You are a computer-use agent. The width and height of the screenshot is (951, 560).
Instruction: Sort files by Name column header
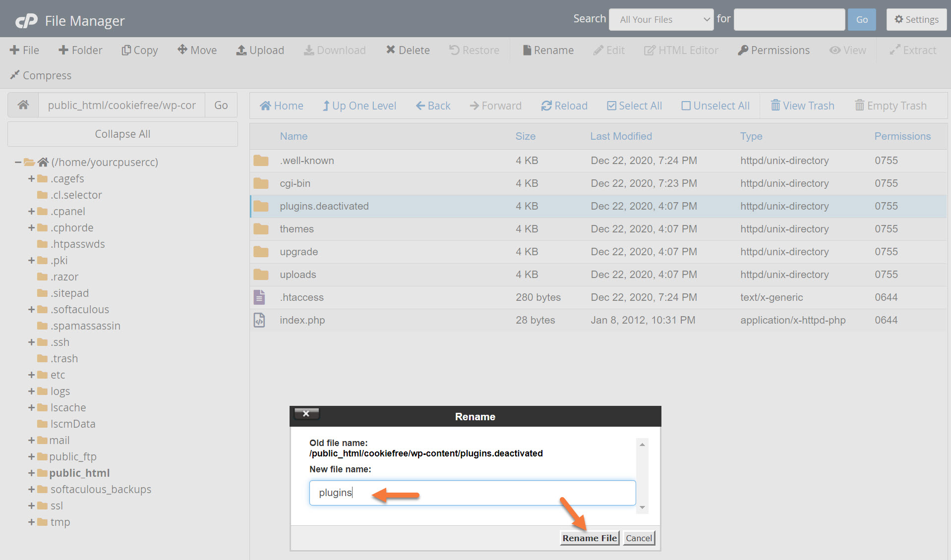pyautogui.click(x=294, y=136)
